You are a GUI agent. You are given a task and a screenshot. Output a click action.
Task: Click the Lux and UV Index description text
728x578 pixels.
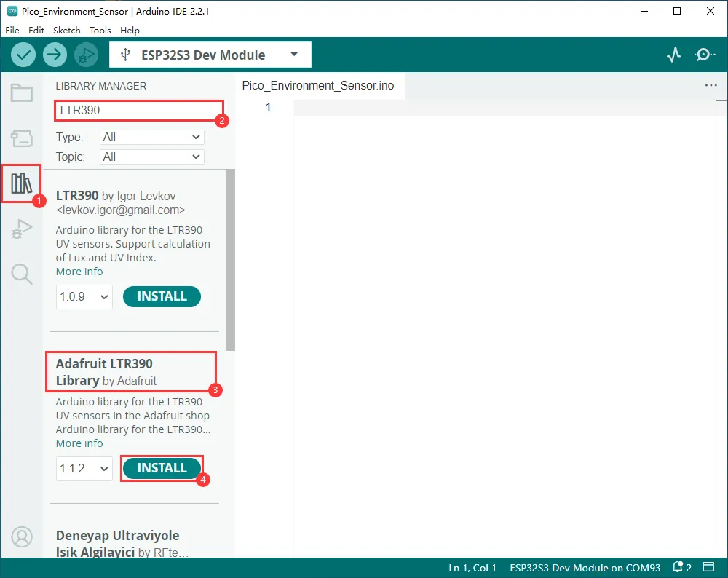click(x=132, y=244)
